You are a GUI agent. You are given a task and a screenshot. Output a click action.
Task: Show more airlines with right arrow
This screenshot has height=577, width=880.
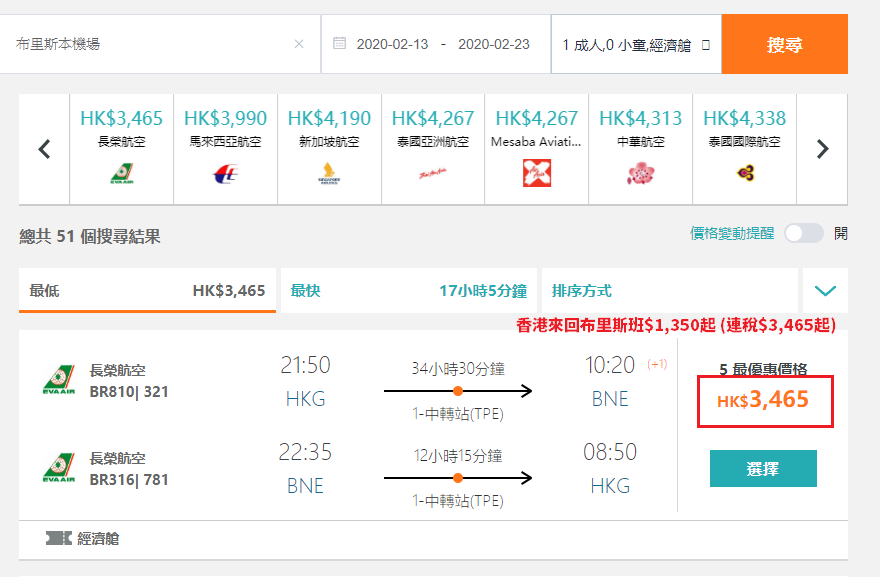pos(822,149)
